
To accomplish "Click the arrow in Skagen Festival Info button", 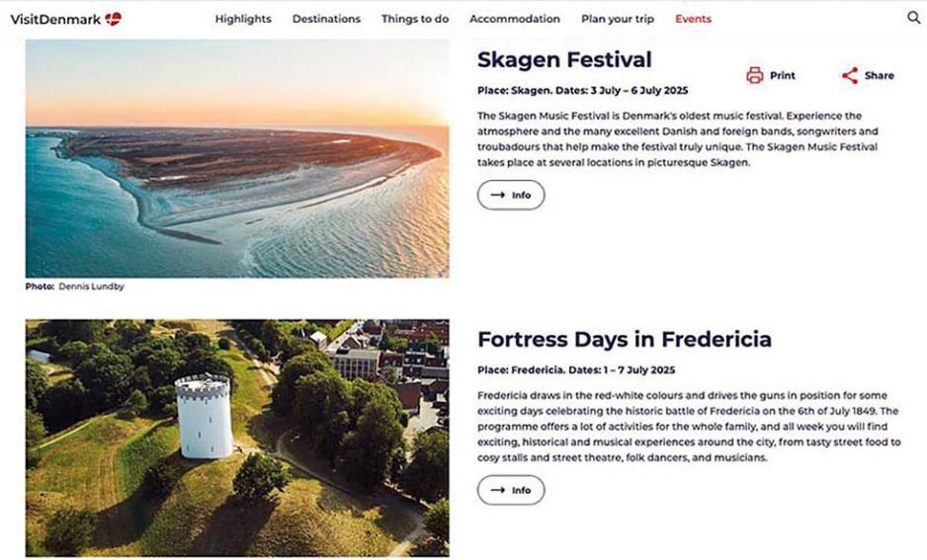I will point(497,195).
